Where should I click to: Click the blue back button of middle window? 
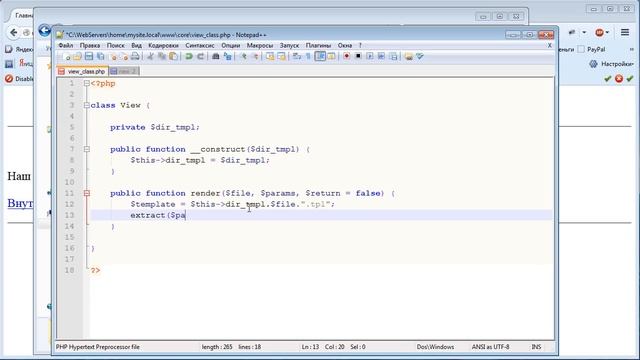(x=44, y=31)
